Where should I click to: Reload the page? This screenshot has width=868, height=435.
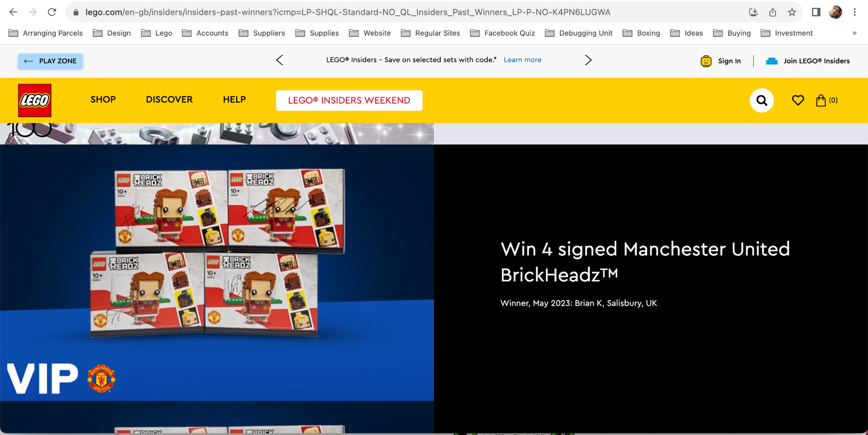(x=52, y=12)
